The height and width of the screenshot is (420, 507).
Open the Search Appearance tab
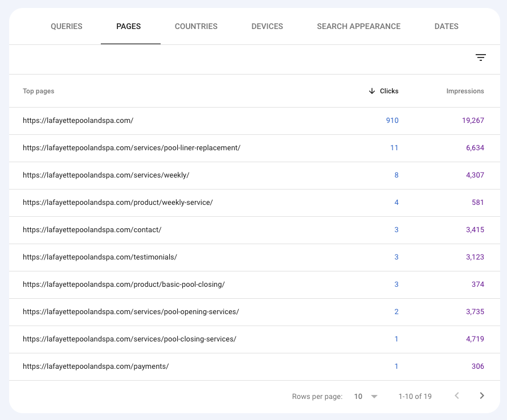[x=358, y=27]
